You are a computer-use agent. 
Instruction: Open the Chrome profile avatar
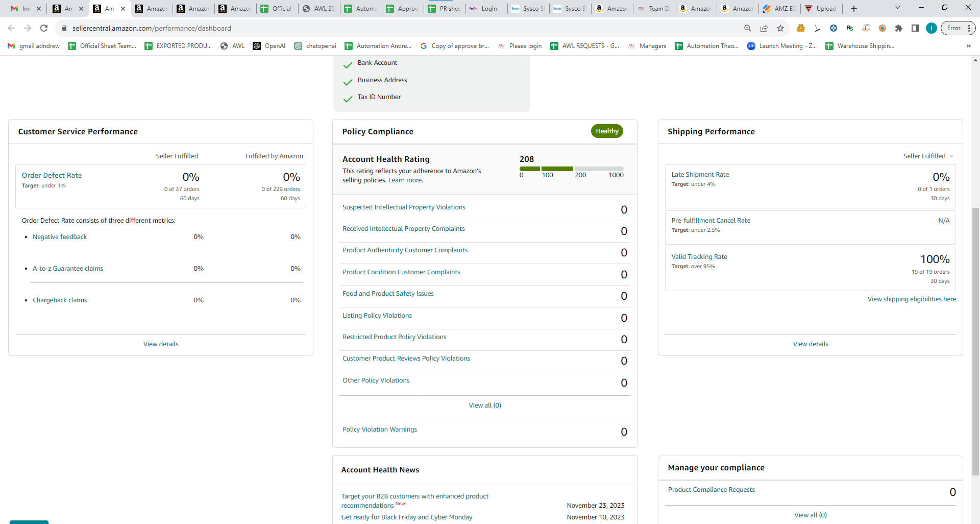(x=932, y=28)
